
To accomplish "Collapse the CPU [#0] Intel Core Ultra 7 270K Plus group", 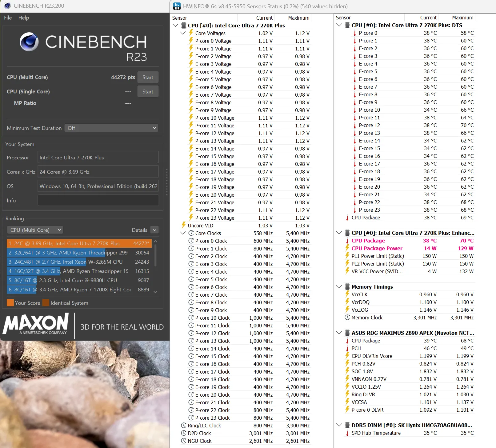I will [x=175, y=26].
